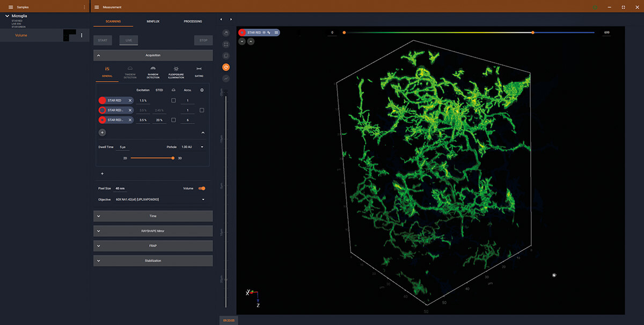Click the line profile graph tool
This screenshot has height=325, width=644.
[x=226, y=78]
